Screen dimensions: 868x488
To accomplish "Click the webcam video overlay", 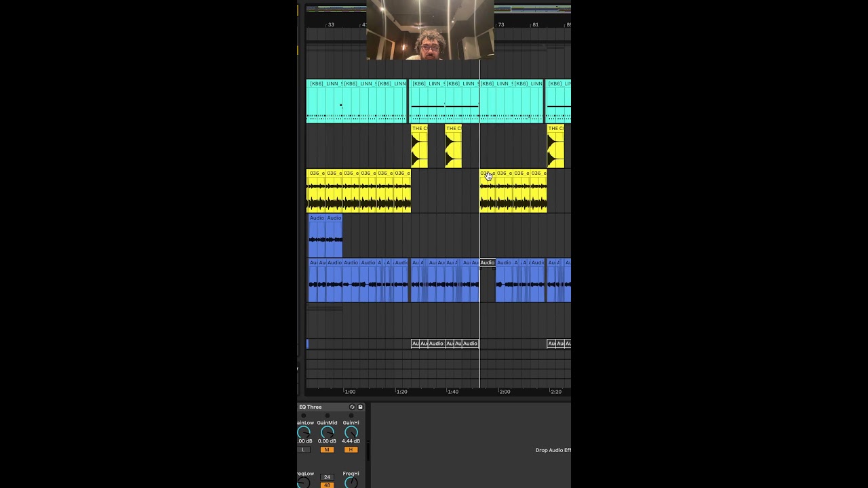I will point(430,30).
